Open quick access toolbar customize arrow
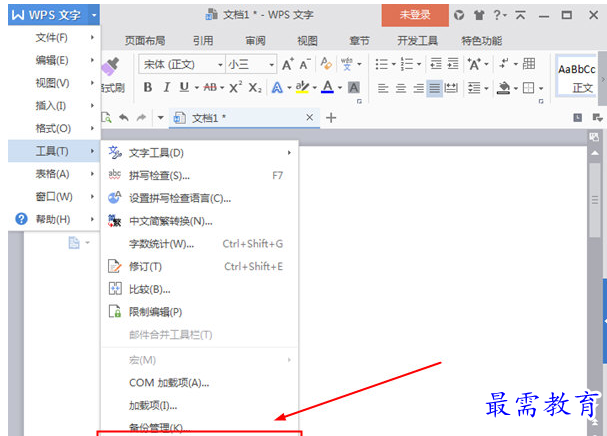Viewport: 607px width, 436px height. [160, 117]
